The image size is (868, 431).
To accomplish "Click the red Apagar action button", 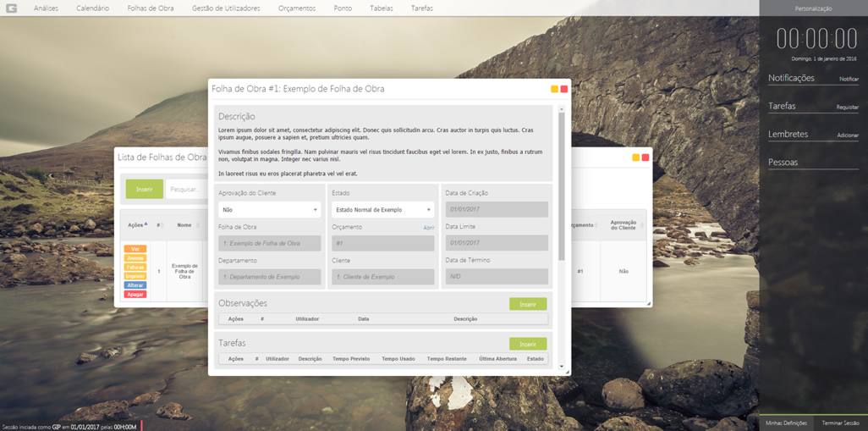I will click(135, 295).
